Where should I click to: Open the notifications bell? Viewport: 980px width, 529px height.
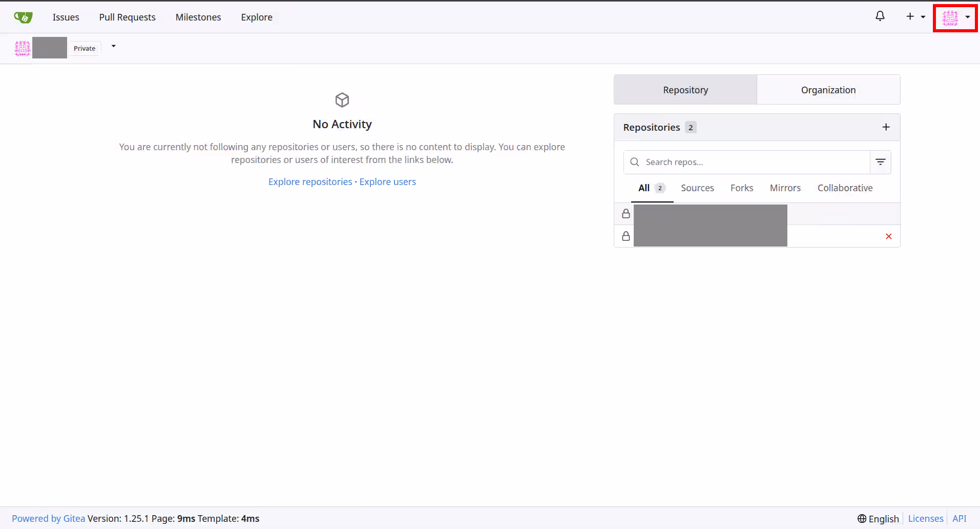click(x=880, y=16)
